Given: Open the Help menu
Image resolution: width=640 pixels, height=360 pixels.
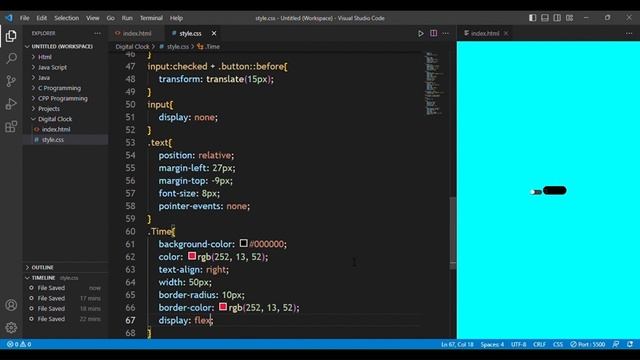Looking at the screenshot, I should click(176, 18).
